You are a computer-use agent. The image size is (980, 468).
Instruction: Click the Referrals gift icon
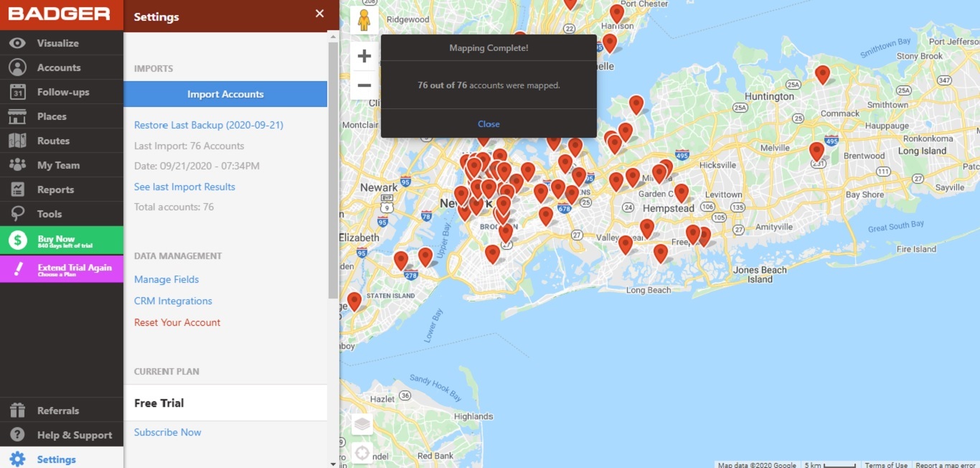(x=17, y=411)
